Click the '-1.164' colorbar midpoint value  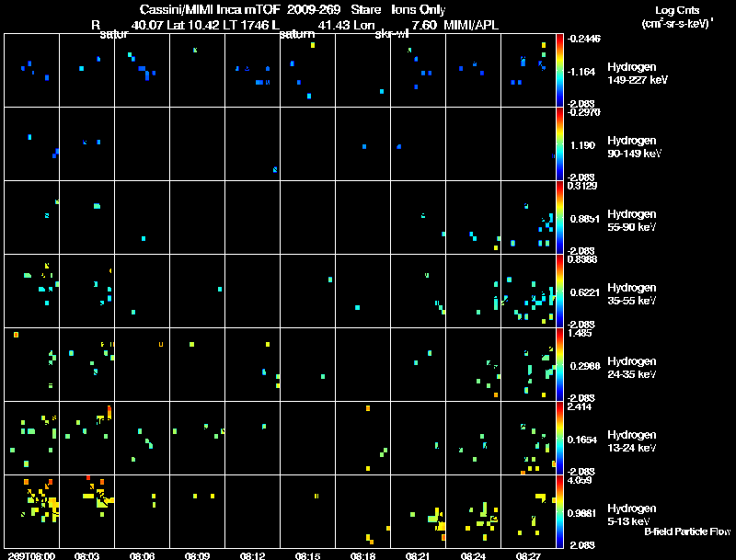pos(581,72)
